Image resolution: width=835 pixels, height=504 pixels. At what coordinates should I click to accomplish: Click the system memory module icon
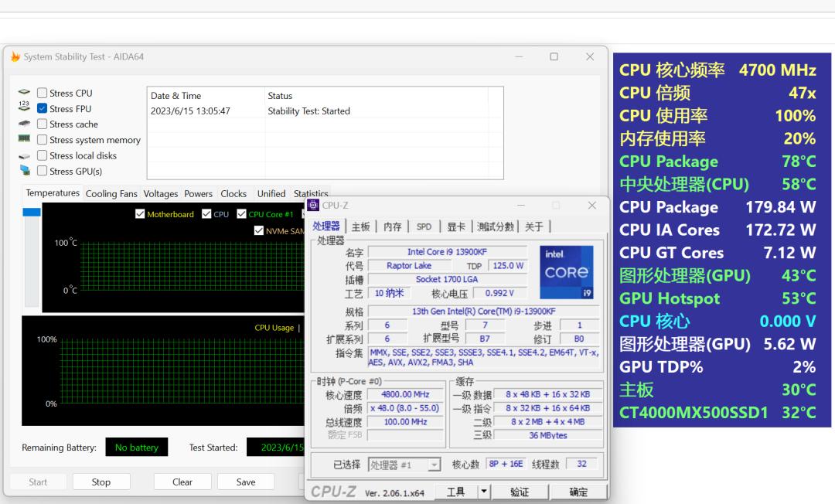tap(24, 139)
